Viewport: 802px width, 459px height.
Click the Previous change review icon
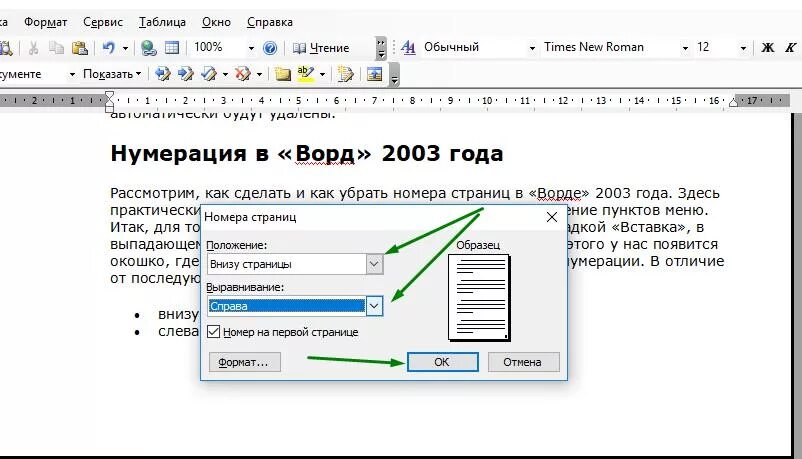tap(163, 74)
